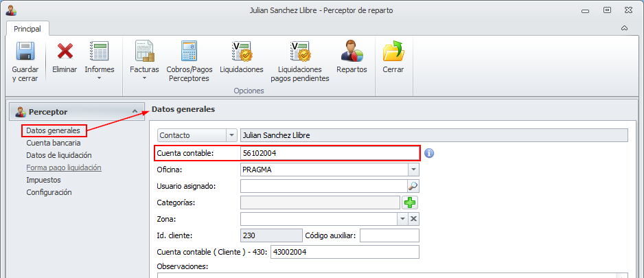Click the Id. cliente field 230
Screen dimensions: 644x278
(271, 235)
